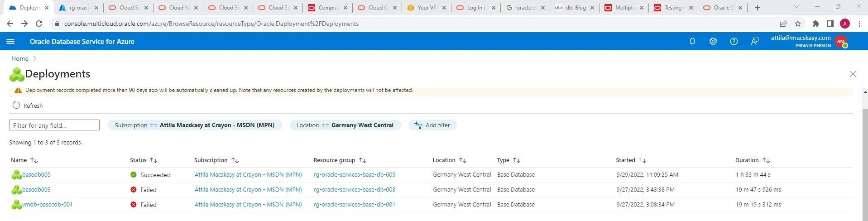868x221 pixels.
Task: Open resource group rg-oracle-services-base-db-003
Action: 355,189
